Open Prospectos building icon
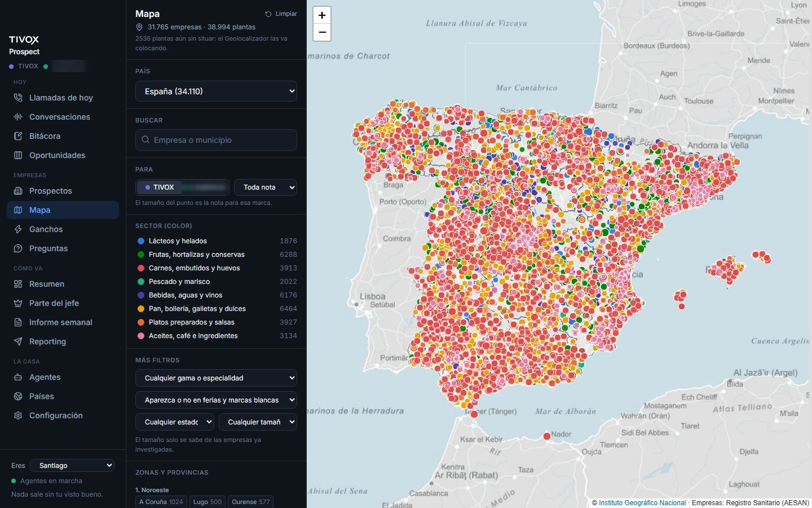Image resolution: width=812 pixels, height=508 pixels. coord(18,191)
